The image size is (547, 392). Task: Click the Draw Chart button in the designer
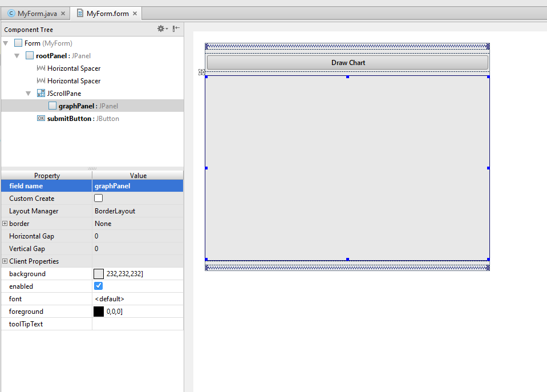pos(347,62)
